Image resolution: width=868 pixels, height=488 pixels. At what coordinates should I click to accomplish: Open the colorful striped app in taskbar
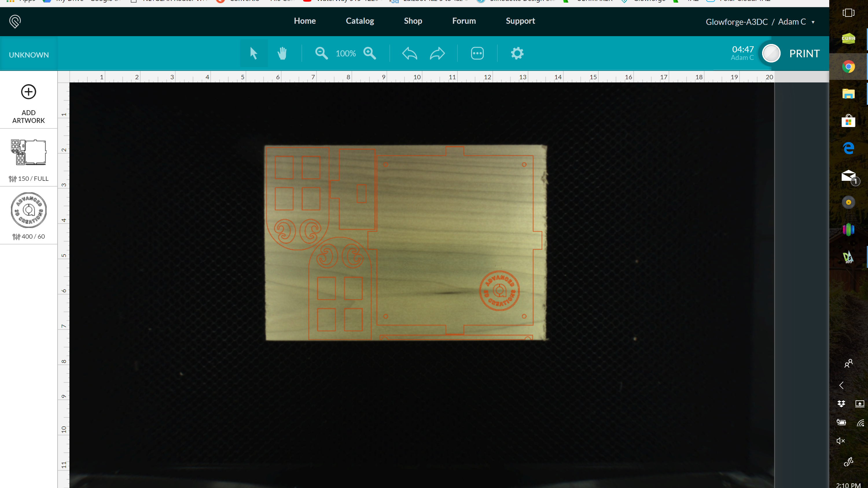tap(848, 230)
